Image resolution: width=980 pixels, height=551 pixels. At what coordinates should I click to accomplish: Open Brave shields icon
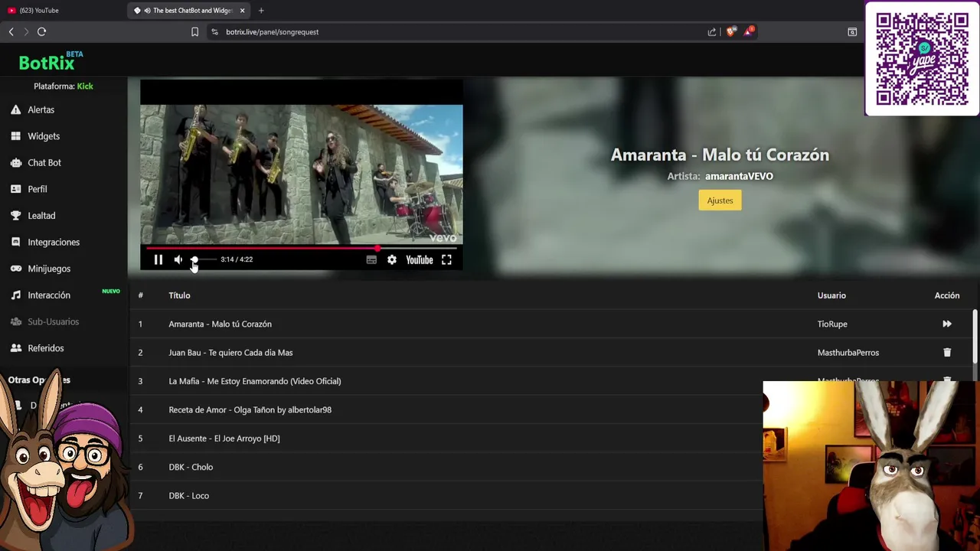(730, 31)
